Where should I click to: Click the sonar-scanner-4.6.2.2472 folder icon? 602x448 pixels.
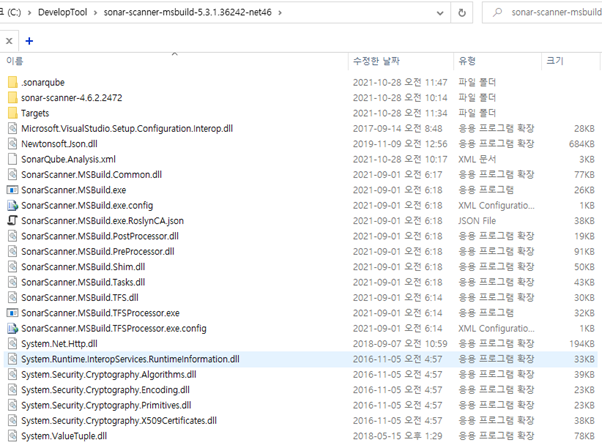(x=13, y=98)
